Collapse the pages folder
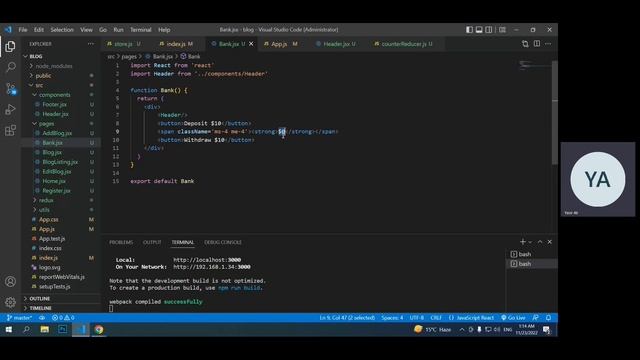The image size is (640, 360). click(46, 124)
